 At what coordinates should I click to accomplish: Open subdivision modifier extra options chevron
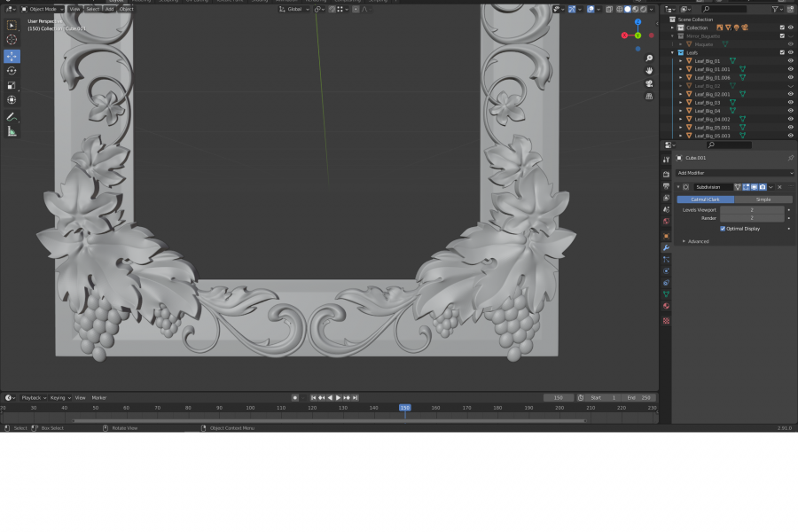(x=771, y=187)
